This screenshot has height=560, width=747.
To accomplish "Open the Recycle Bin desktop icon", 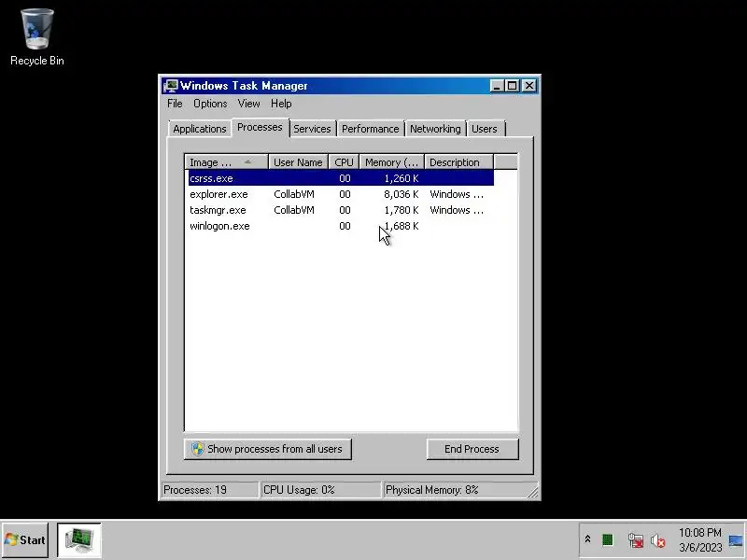I will tap(36, 37).
